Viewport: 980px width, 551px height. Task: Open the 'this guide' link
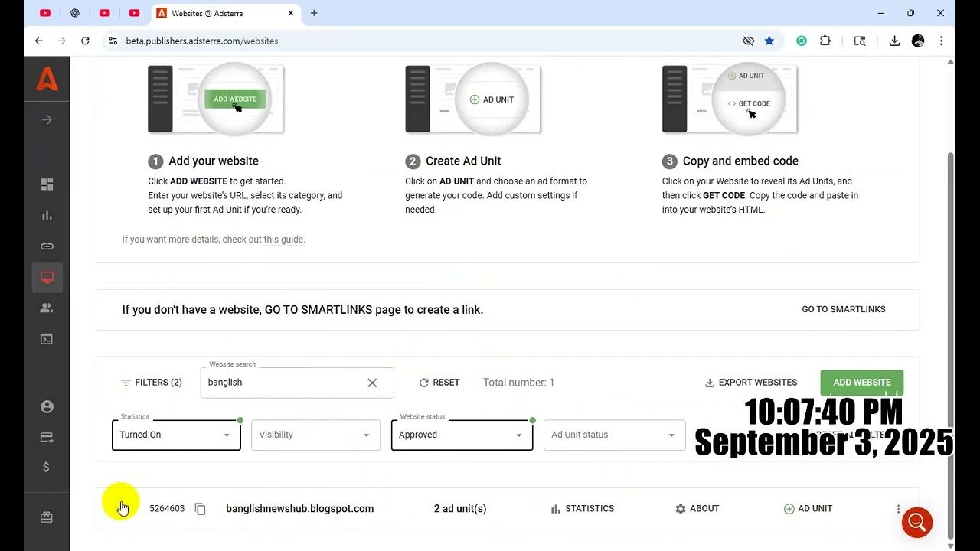[284, 240]
